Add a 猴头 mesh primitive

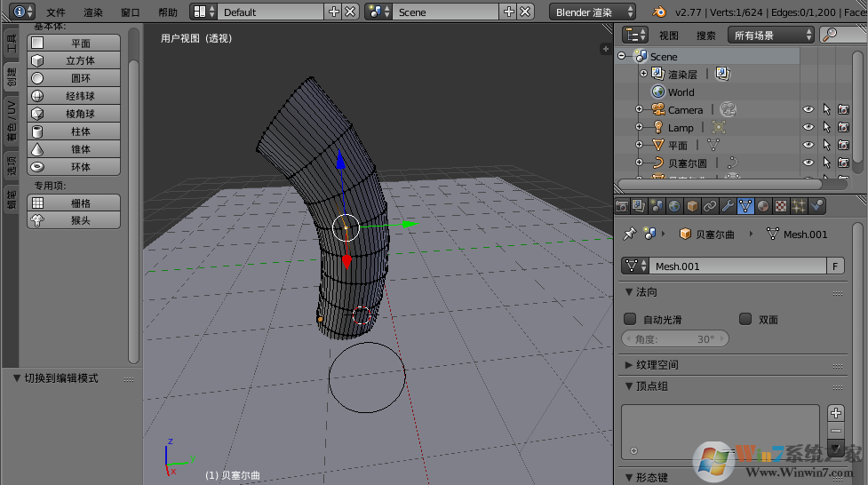(75, 220)
